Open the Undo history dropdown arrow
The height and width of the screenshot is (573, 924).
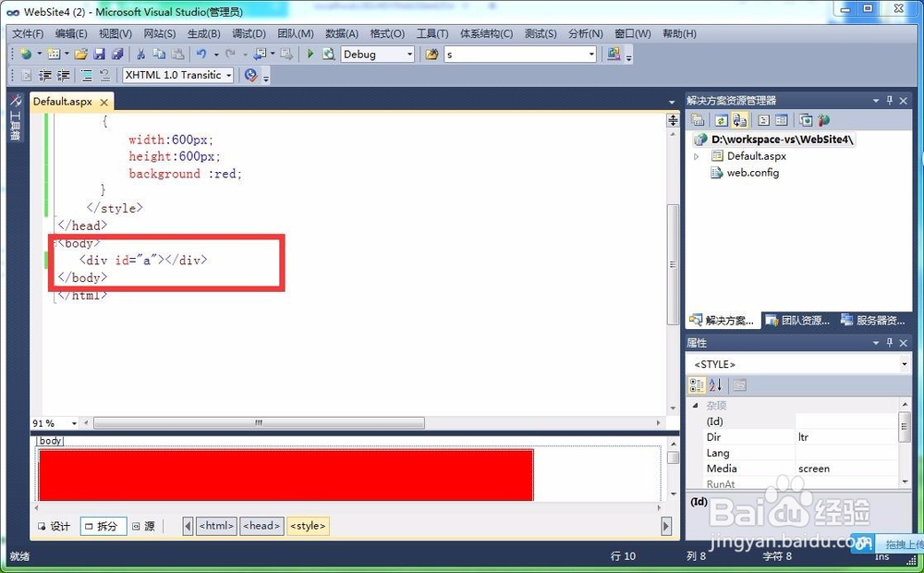click(216, 55)
